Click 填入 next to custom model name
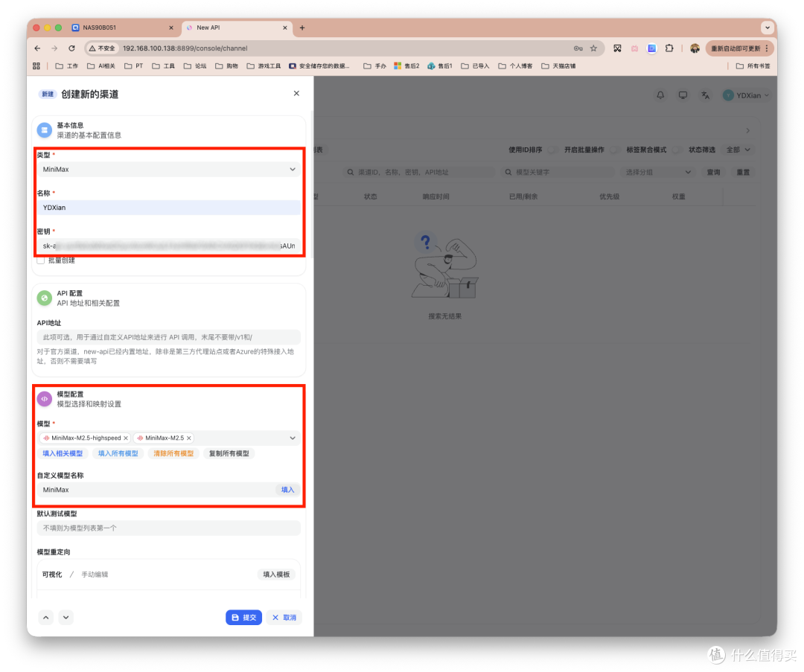 click(x=287, y=490)
